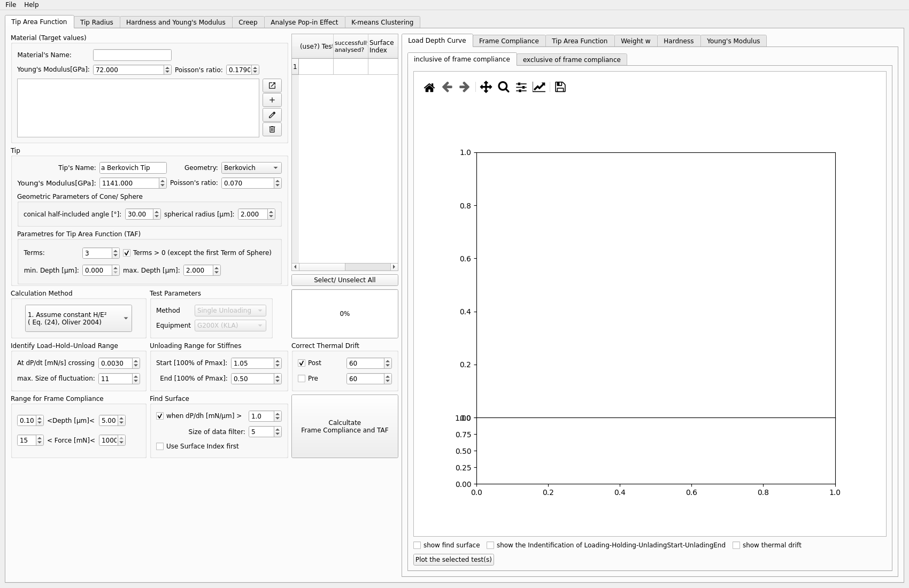Click the Material's Name input field
Viewport: 909px width, 588px height.
(132, 55)
